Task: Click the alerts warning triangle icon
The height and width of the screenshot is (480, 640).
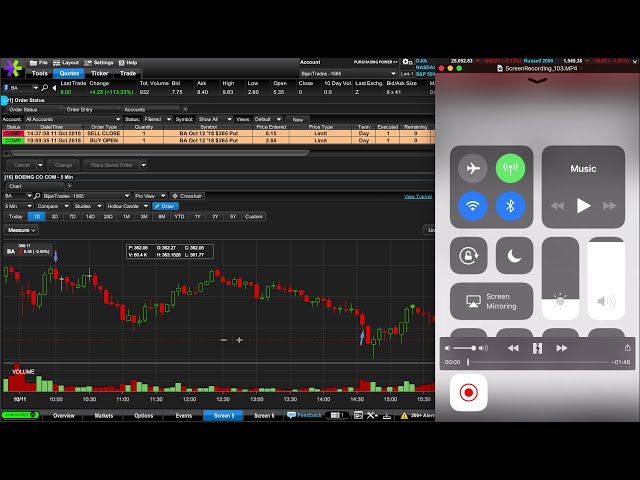Action: [404, 416]
